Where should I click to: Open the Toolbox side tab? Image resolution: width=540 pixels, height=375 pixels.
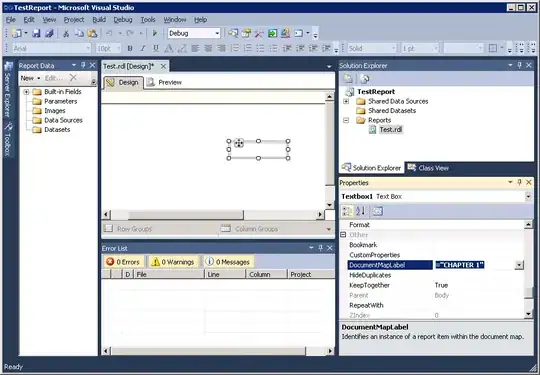pyautogui.click(x=8, y=139)
